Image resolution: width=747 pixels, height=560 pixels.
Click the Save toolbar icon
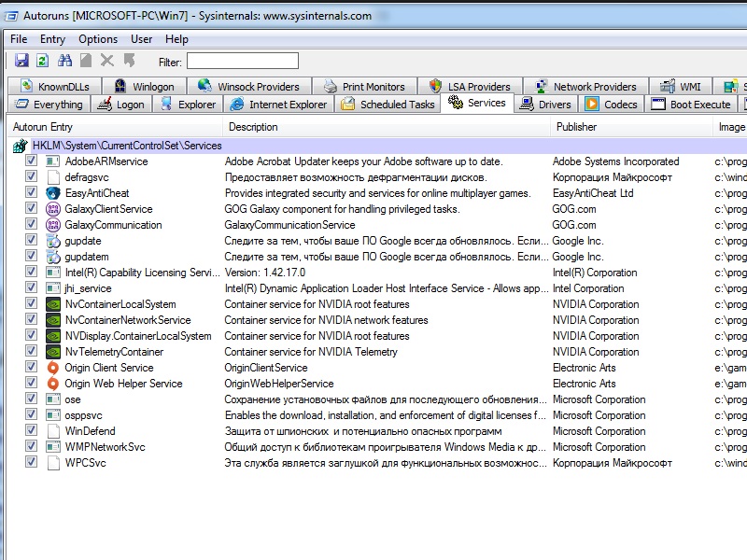pos(21,61)
